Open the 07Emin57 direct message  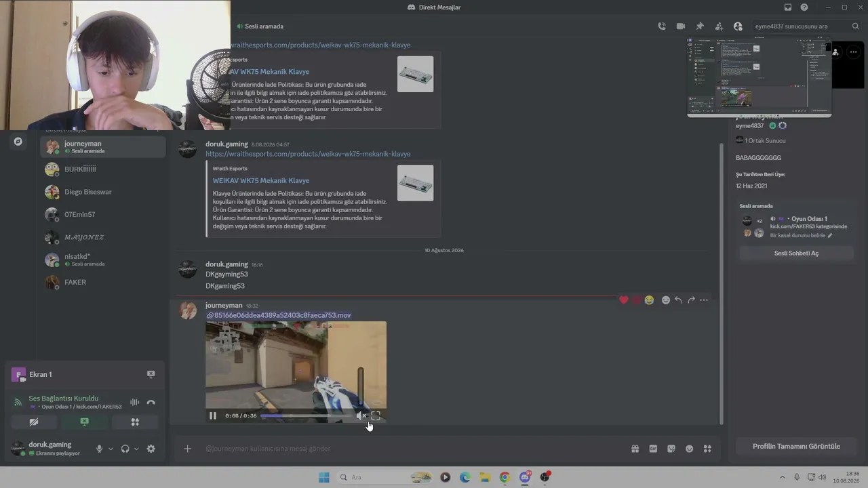pos(103,215)
